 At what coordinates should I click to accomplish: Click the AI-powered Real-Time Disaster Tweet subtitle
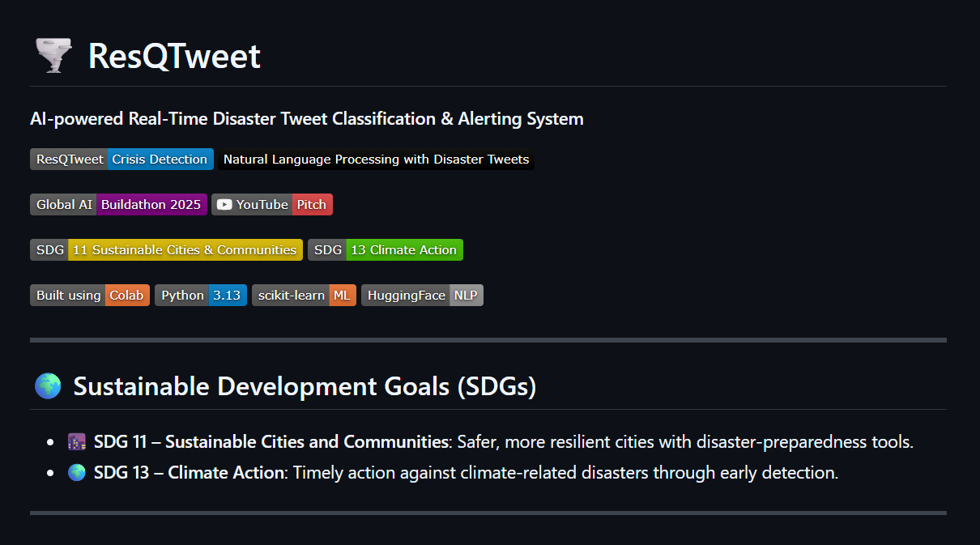coord(307,119)
